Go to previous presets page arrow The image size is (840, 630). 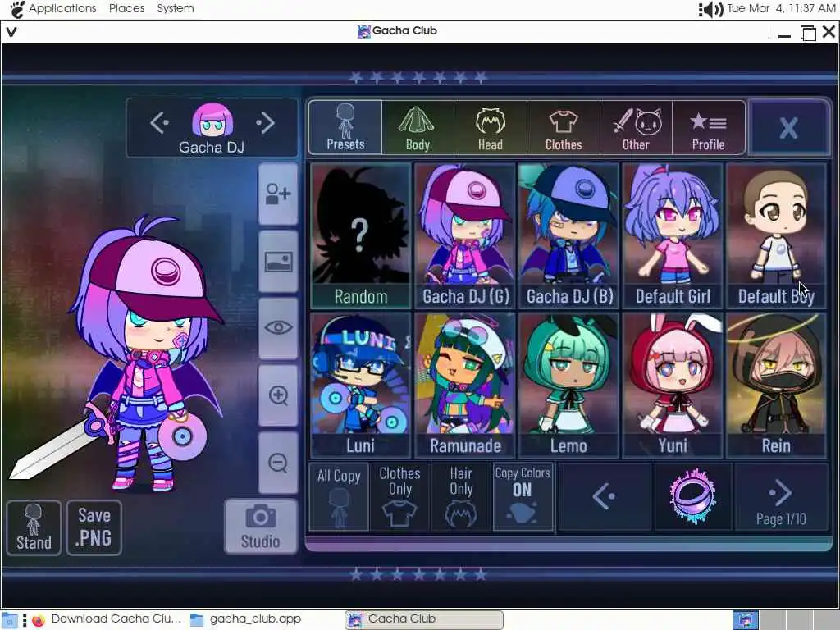point(605,496)
